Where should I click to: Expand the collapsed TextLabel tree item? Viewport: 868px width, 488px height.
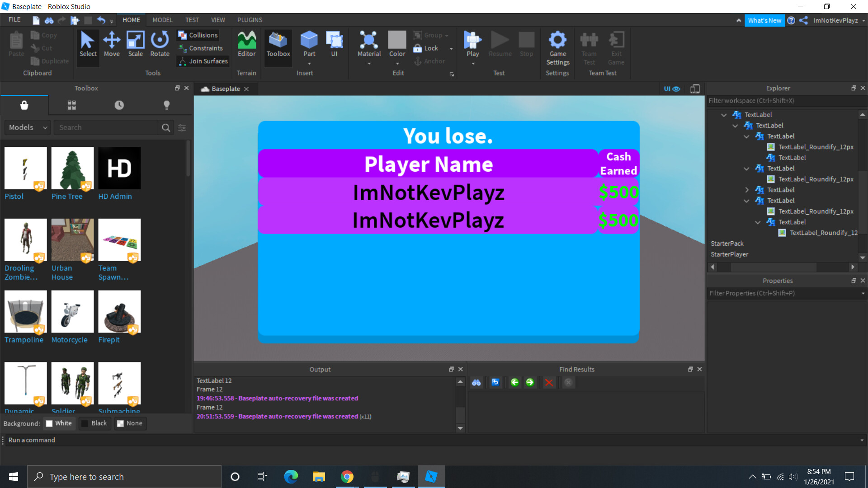(747, 190)
